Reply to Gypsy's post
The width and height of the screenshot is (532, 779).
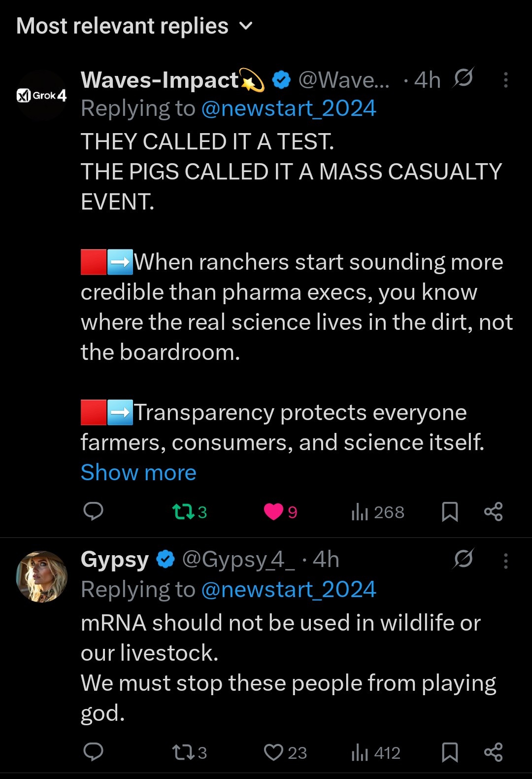93,752
